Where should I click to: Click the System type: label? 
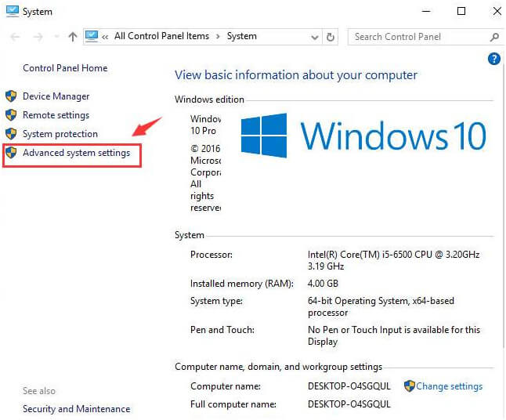216,301
